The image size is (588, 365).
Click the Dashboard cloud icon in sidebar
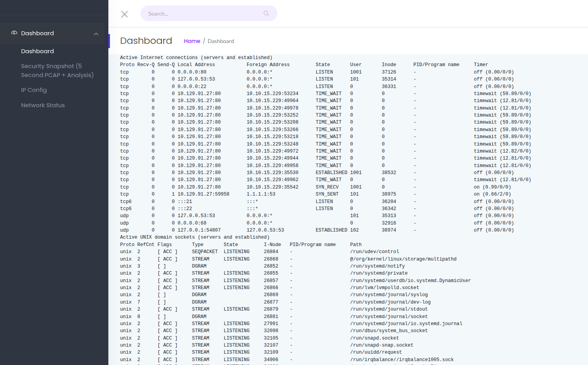(x=14, y=33)
